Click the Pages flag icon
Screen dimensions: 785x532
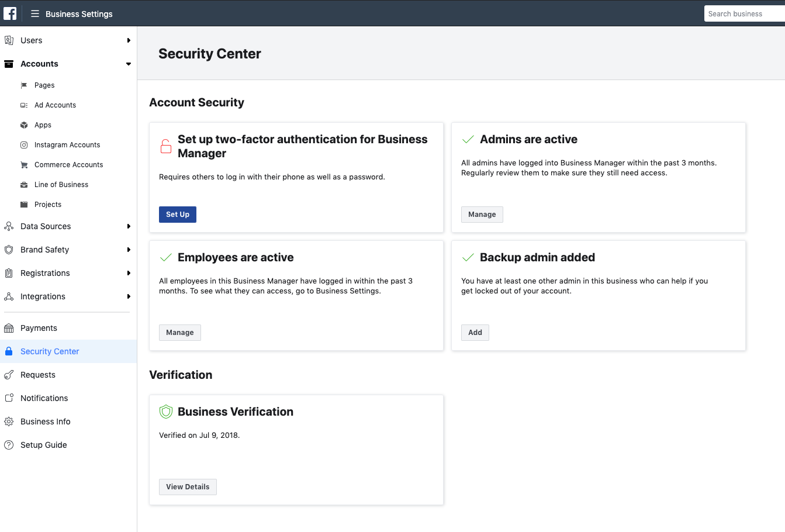click(24, 85)
